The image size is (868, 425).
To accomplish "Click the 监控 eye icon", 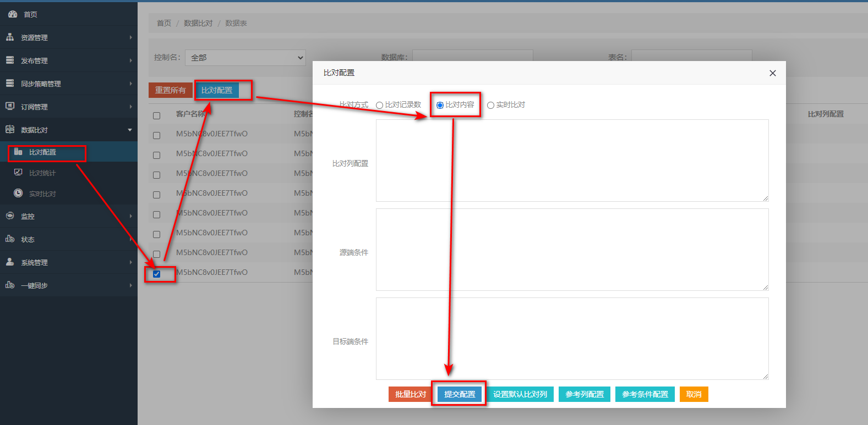I will pos(10,216).
